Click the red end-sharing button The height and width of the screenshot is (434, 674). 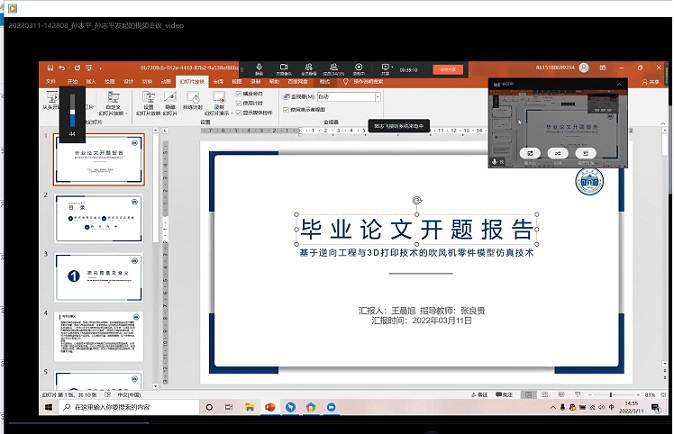tap(448, 70)
